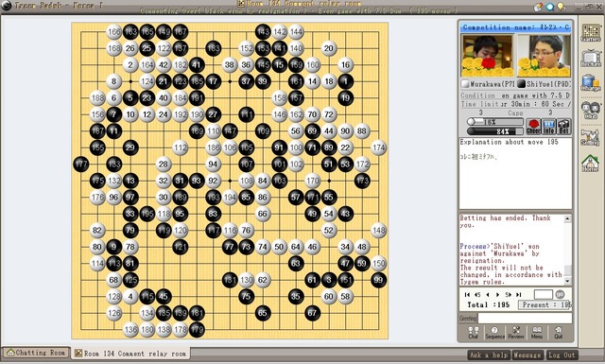Click the Ask a help button
The height and width of the screenshot is (364, 605).
[x=489, y=355]
